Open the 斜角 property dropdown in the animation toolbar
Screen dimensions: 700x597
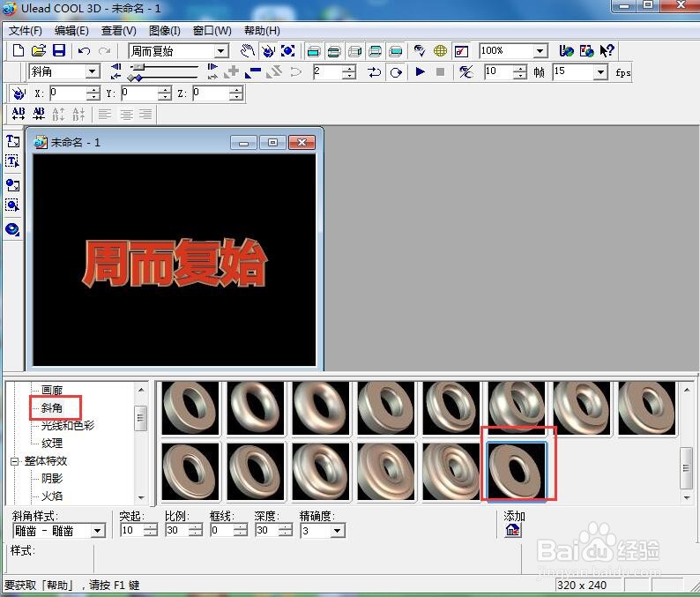click(93, 71)
